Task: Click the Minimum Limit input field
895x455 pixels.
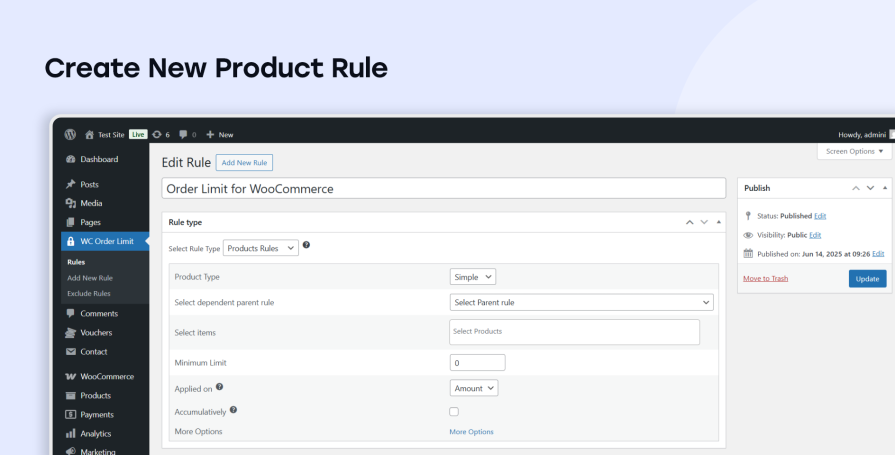Action: (x=478, y=363)
